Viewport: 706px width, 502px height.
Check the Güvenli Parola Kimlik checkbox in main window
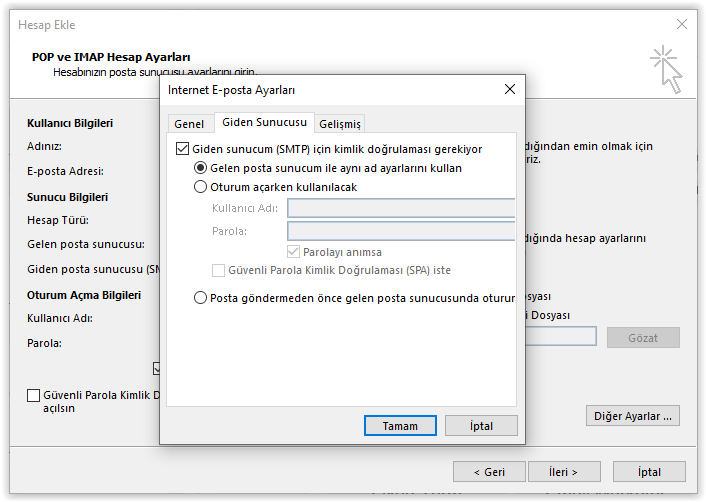(x=33, y=395)
